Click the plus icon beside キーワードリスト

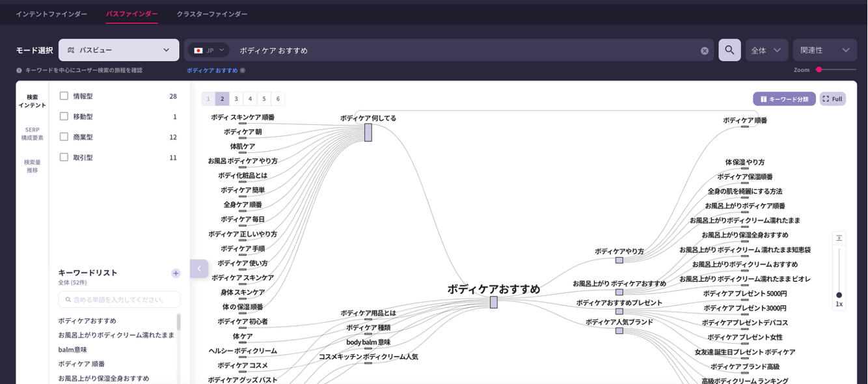[176, 273]
